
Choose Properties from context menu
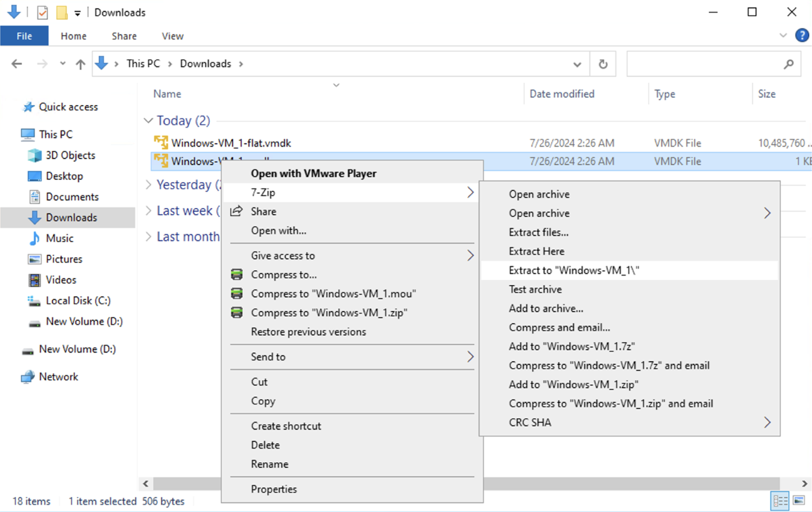pos(352,489)
